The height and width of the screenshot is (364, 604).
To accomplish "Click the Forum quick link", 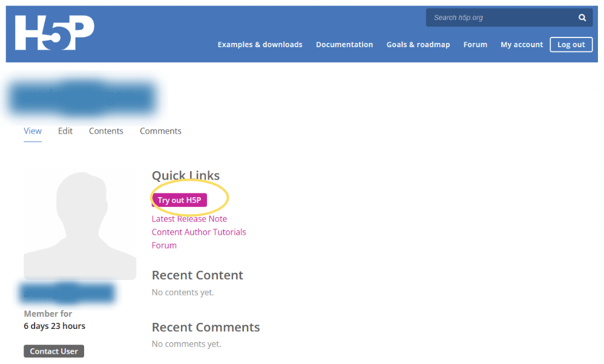I will [164, 245].
